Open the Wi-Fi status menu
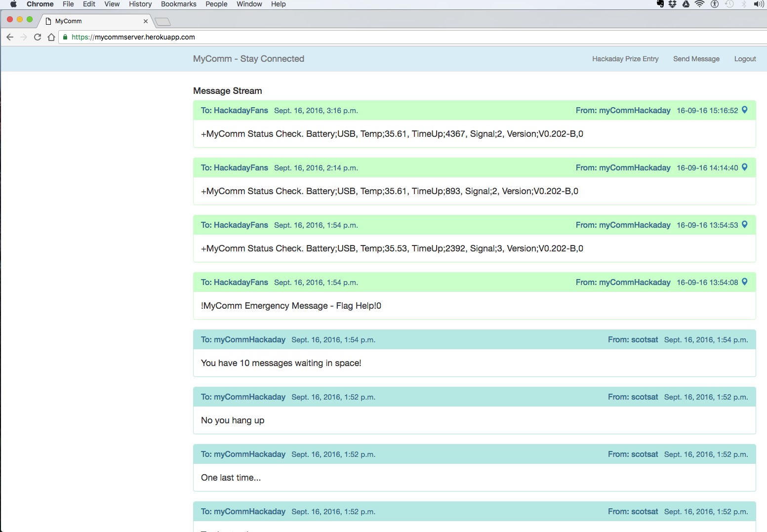This screenshot has width=767, height=532. (x=699, y=4)
